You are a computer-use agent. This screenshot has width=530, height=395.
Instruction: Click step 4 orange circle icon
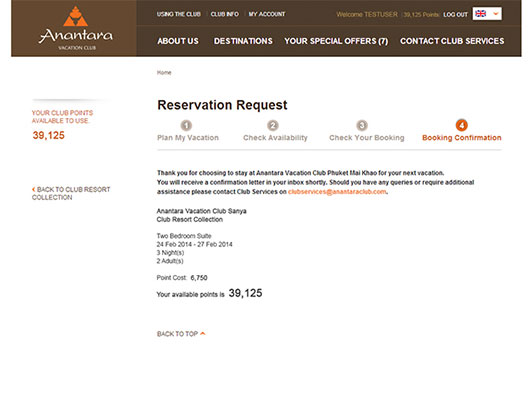[462, 125]
